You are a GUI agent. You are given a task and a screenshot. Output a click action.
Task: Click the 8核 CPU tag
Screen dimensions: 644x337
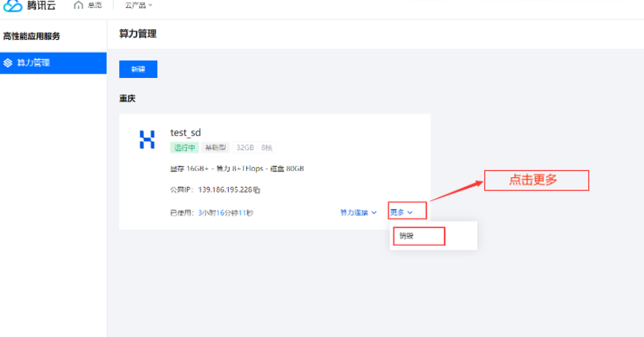click(x=267, y=148)
